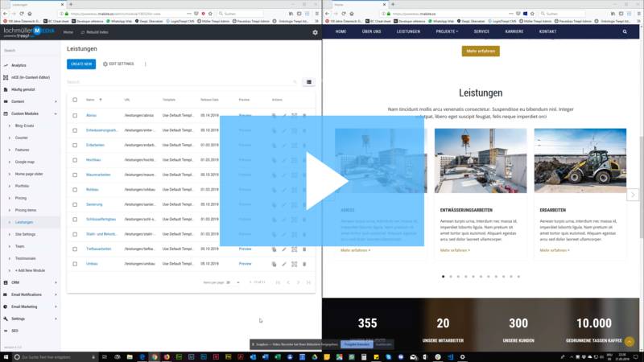The image size is (644, 362).
Task: Click the edit pencil for Tiefbauarbeiten
Action: (x=284, y=249)
